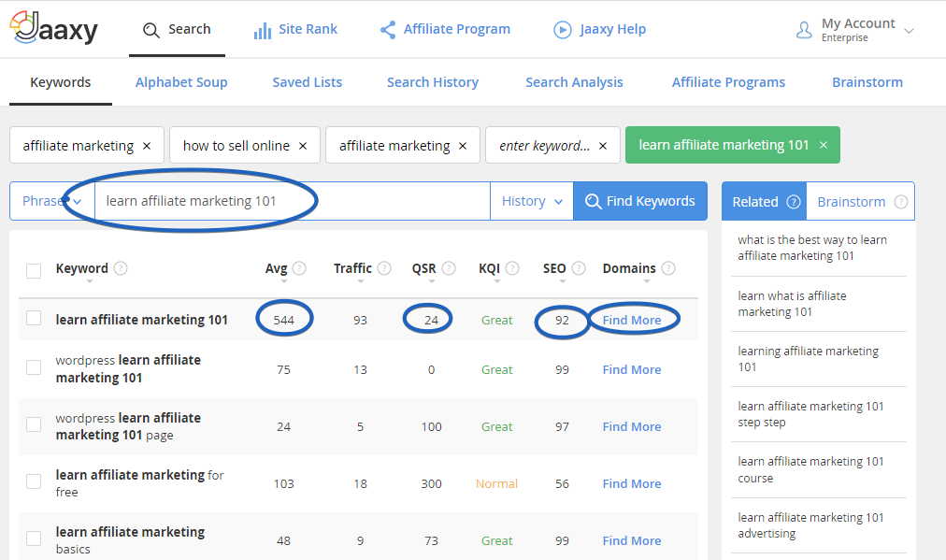Open Affiliate Programs tab
Screen dimensions: 946x560
pyautogui.click(x=728, y=82)
